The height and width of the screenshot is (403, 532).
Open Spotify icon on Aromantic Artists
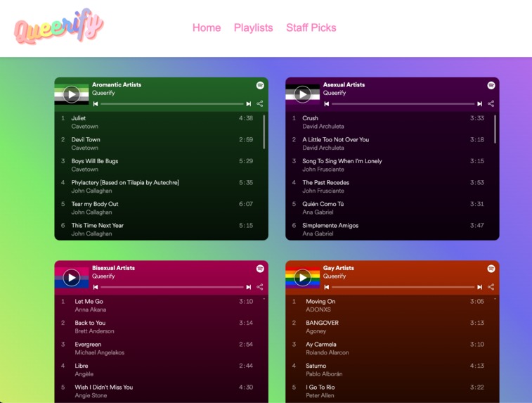(x=260, y=85)
